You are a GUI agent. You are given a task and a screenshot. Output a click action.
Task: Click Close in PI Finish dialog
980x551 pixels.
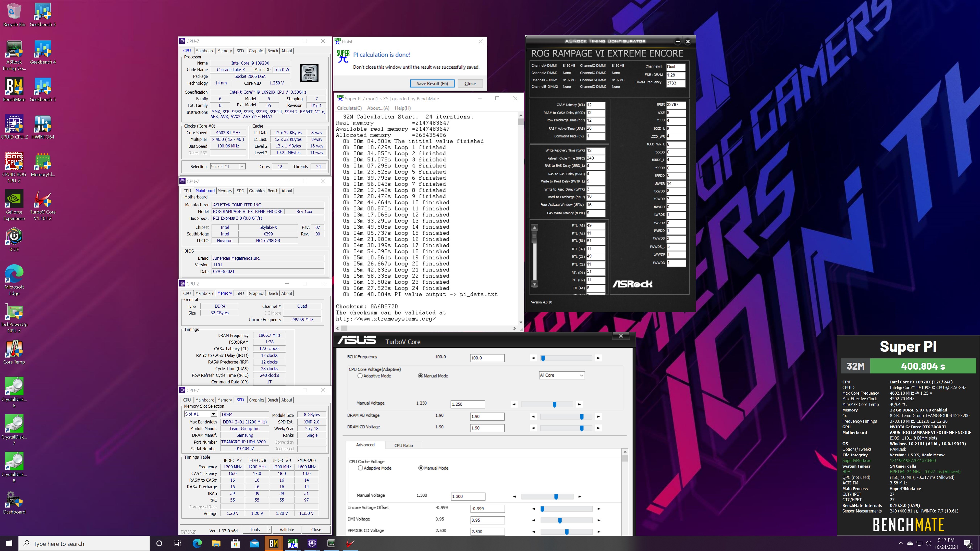tap(470, 84)
